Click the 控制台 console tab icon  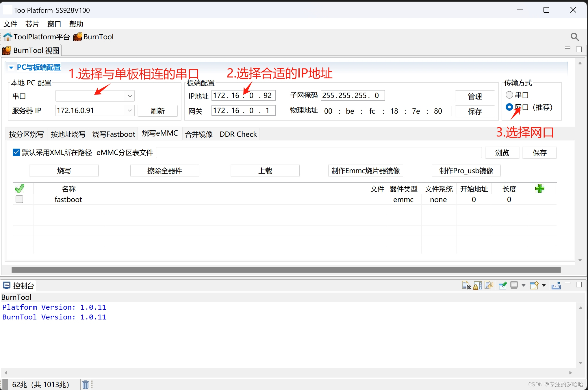[x=7, y=286]
